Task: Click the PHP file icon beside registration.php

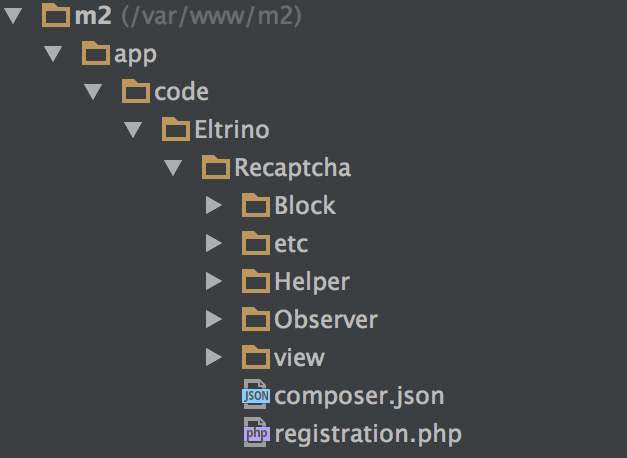Action: [256, 433]
